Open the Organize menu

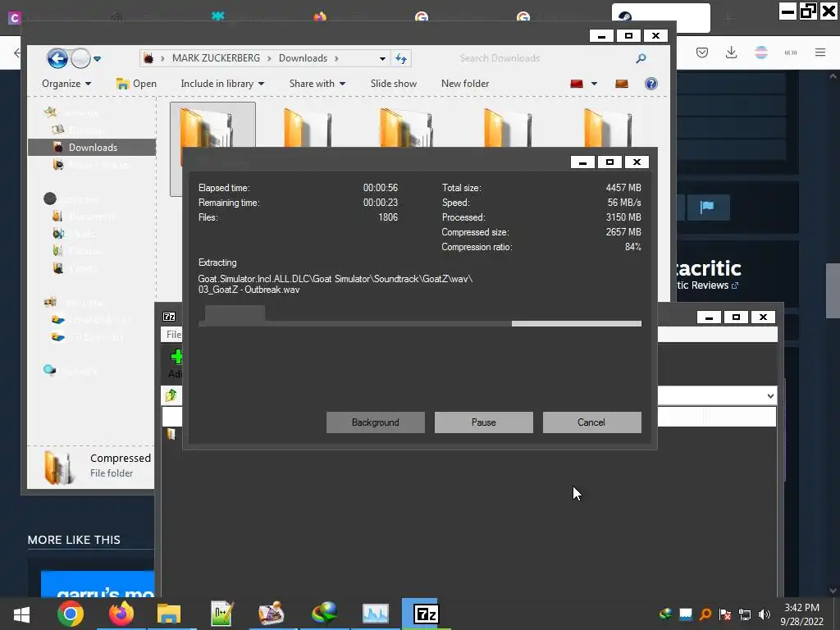(x=66, y=84)
